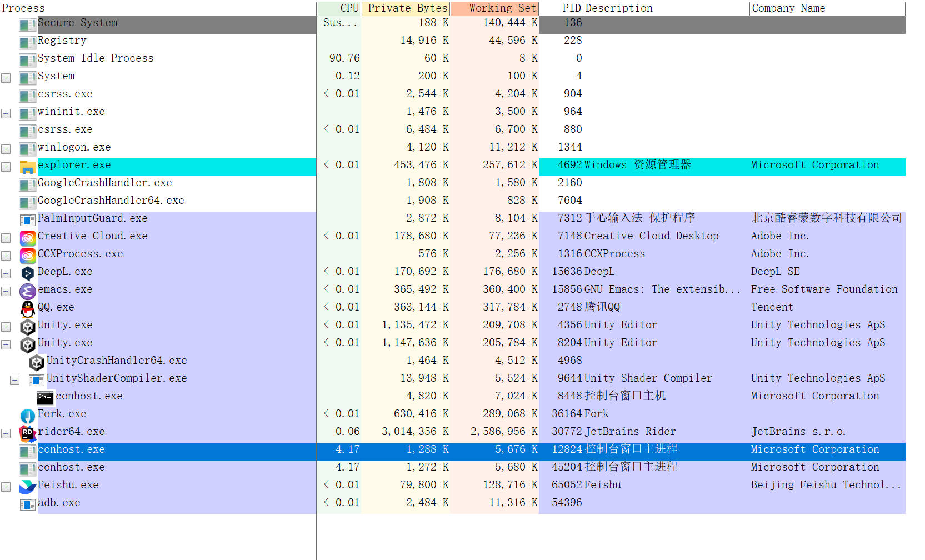Click the Fork.exe icon
925x560 pixels.
coord(27,415)
